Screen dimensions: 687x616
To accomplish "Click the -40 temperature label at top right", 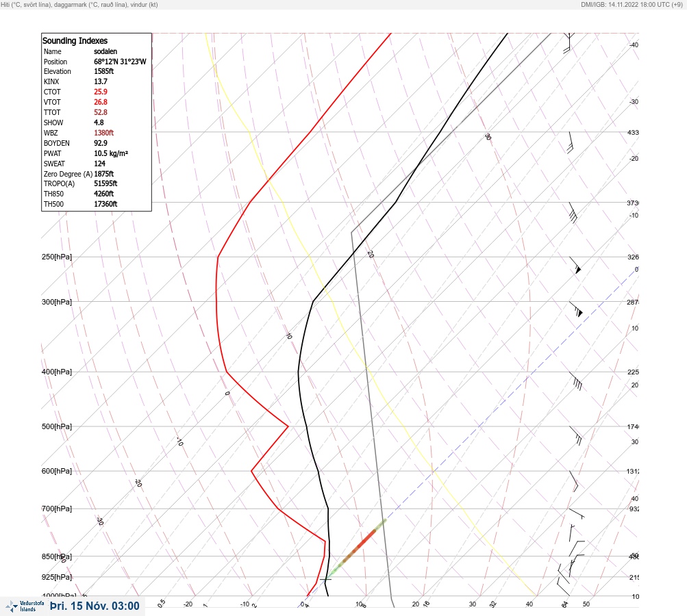I will click(634, 44).
